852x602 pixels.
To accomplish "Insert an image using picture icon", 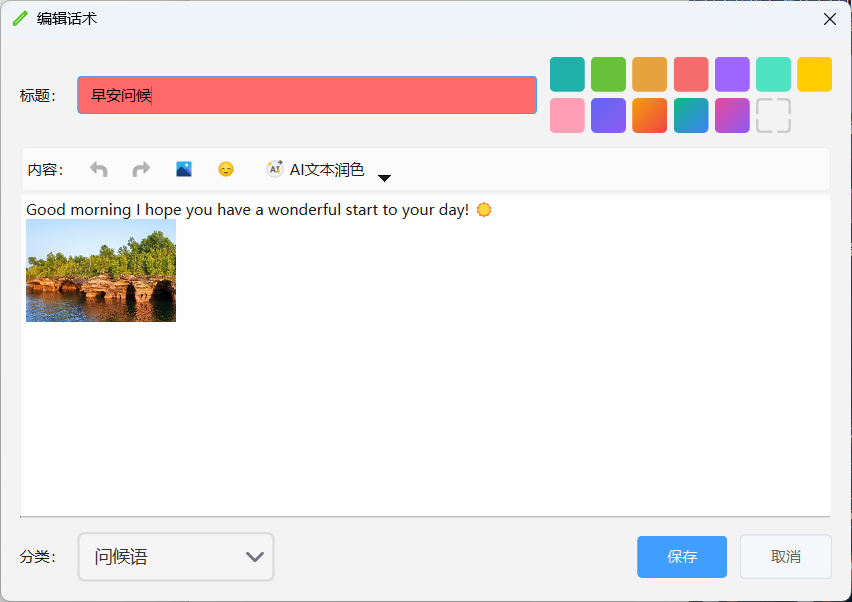I will click(x=184, y=170).
